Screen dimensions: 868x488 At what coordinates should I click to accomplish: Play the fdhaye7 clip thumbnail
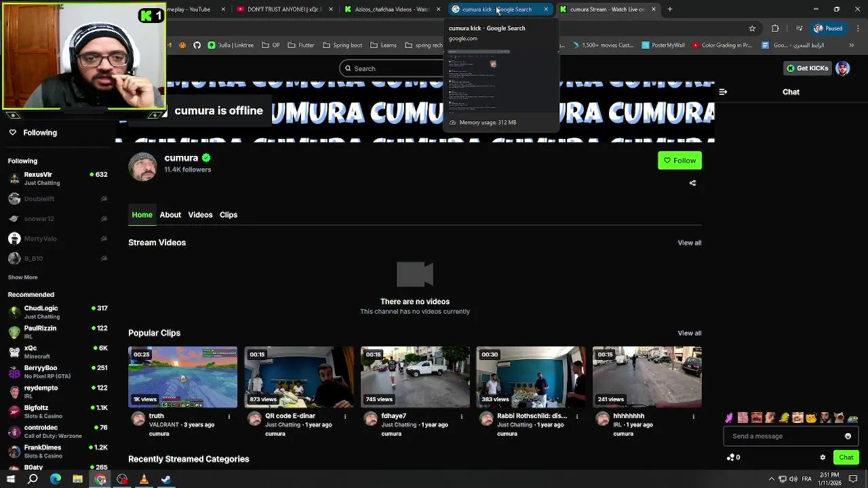414,377
